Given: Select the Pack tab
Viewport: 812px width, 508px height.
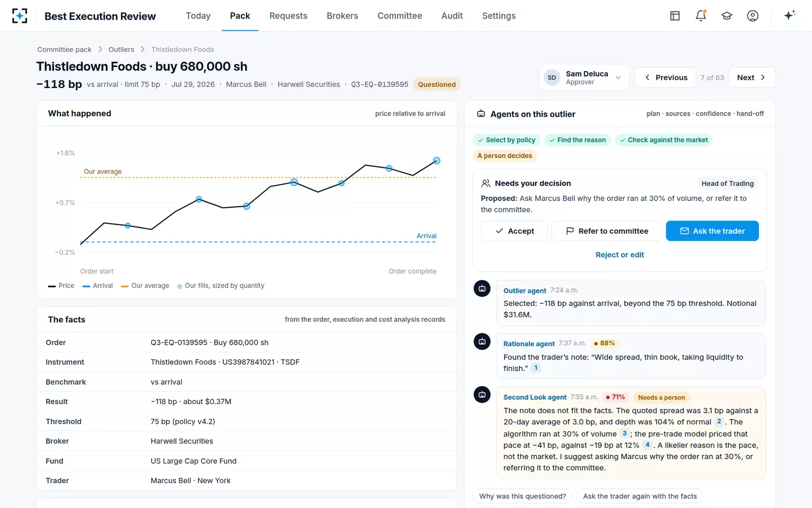Looking at the screenshot, I should (x=240, y=16).
